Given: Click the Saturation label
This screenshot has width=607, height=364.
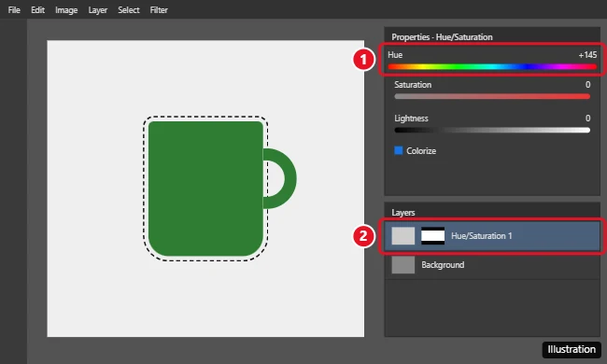Looking at the screenshot, I should click(x=413, y=84).
